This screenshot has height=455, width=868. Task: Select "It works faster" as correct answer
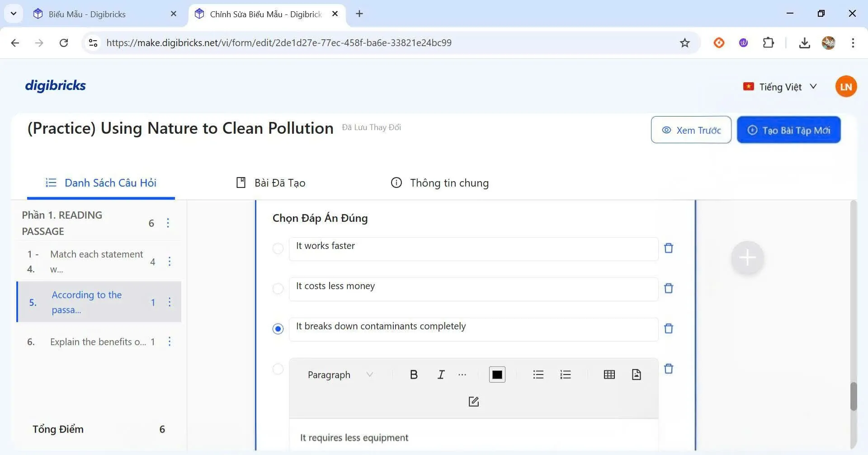tap(278, 249)
